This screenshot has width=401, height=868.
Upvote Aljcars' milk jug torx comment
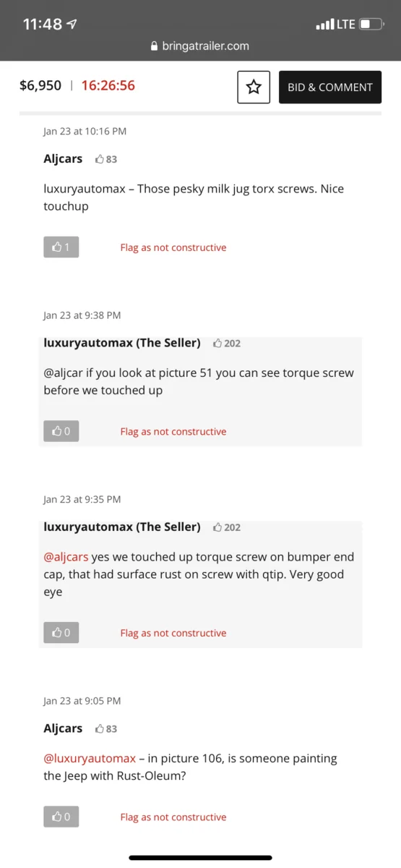click(61, 247)
